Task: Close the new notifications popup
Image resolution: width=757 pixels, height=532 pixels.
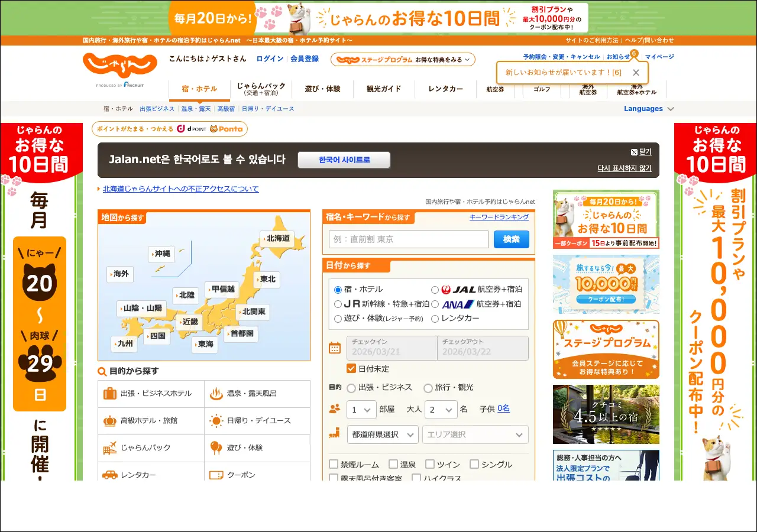Action: point(636,73)
